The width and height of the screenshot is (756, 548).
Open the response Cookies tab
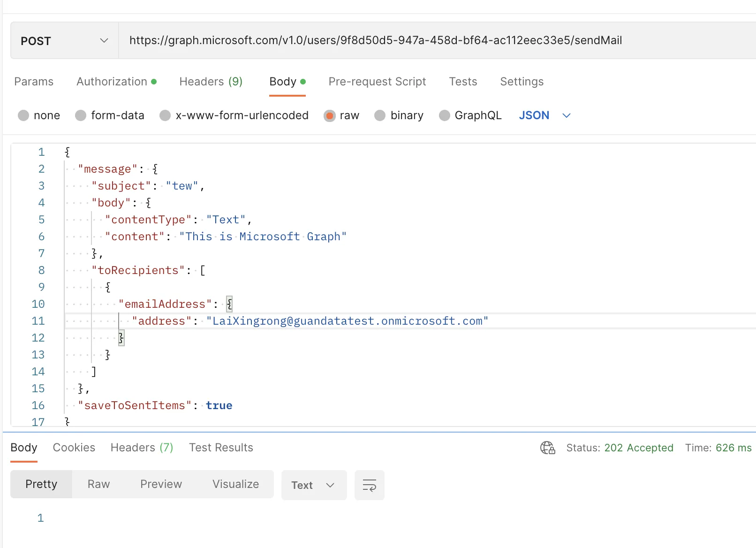[x=74, y=448]
